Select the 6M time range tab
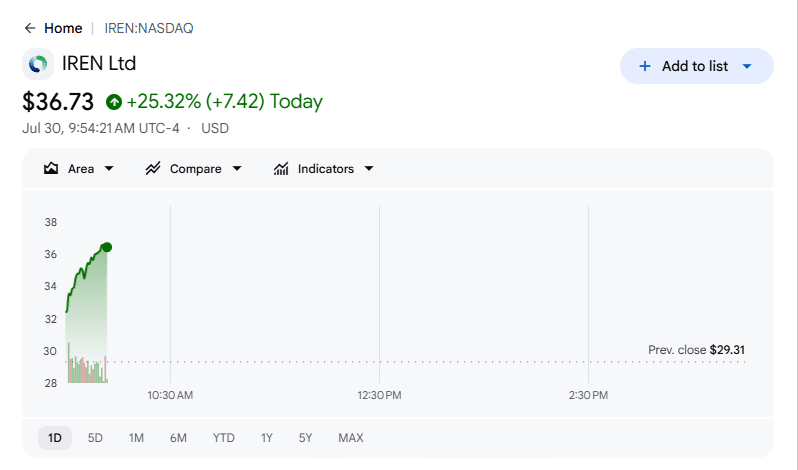This screenshot has height=470, width=798. click(178, 438)
